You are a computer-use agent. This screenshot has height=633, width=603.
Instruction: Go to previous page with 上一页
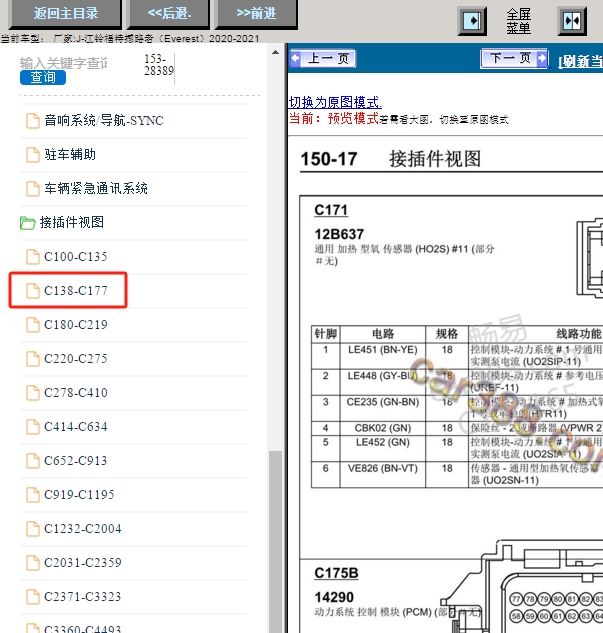point(323,59)
